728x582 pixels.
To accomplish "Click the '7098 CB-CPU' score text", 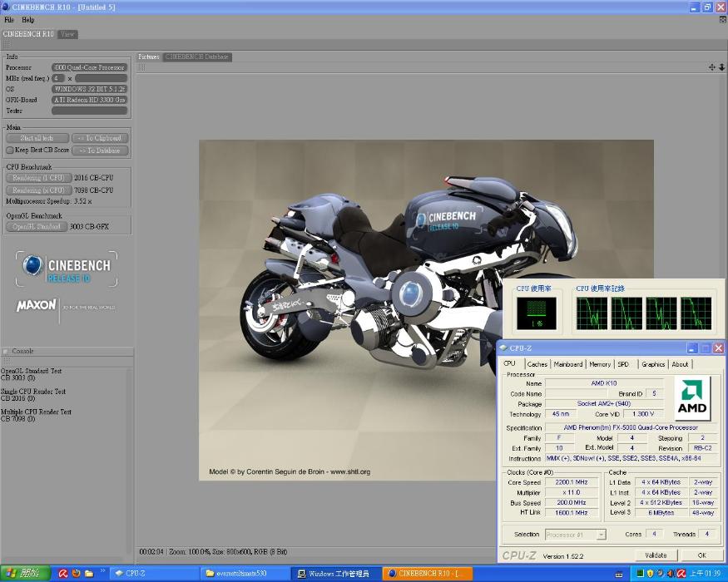I will 94,190.
